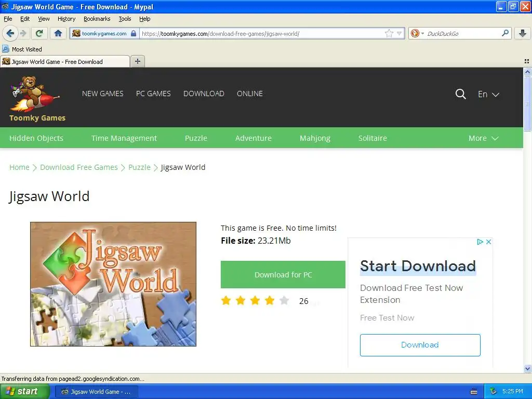Browse the Adventure category
Screen dimensions: 532x399
254,138
